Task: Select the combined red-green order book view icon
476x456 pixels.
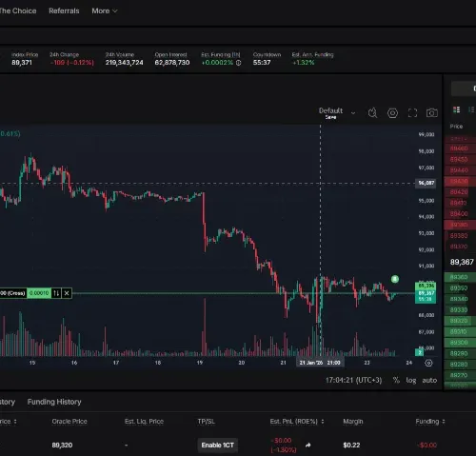Action: tap(456, 109)
